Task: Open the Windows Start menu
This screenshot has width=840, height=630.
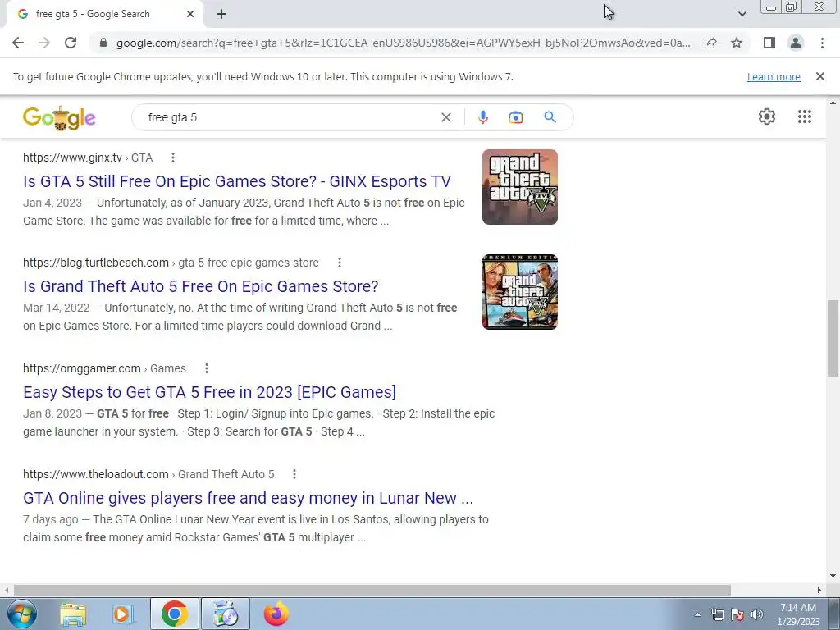Action: coord(21,614)
